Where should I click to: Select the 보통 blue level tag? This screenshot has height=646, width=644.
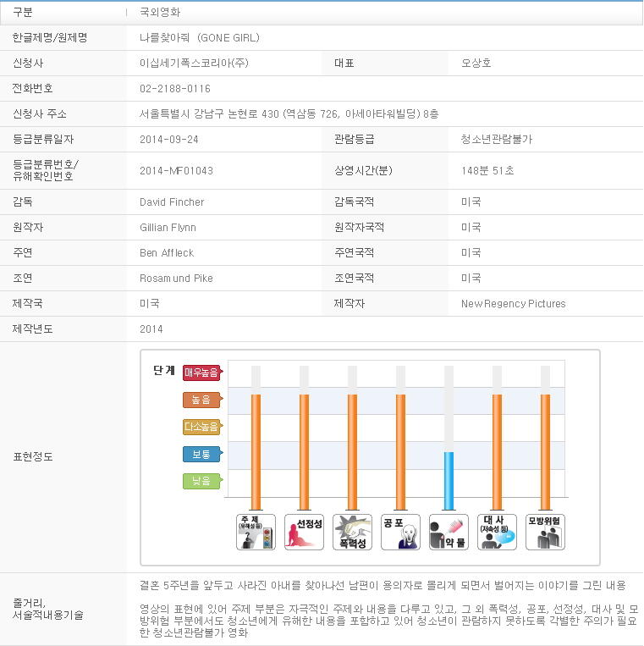[202, 454]
